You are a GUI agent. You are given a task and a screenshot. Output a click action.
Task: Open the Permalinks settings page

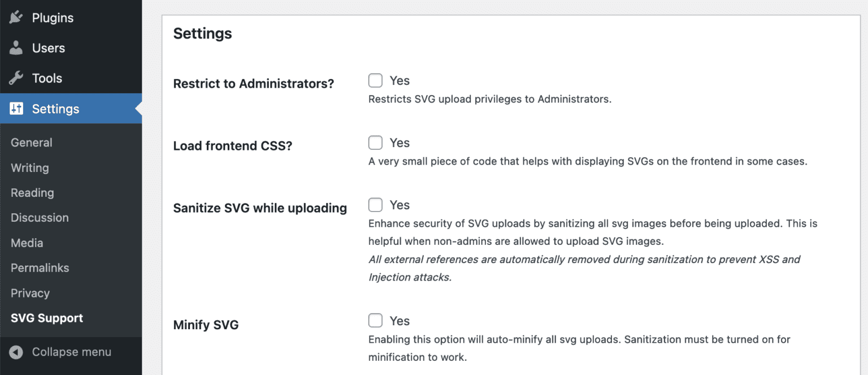40,268
